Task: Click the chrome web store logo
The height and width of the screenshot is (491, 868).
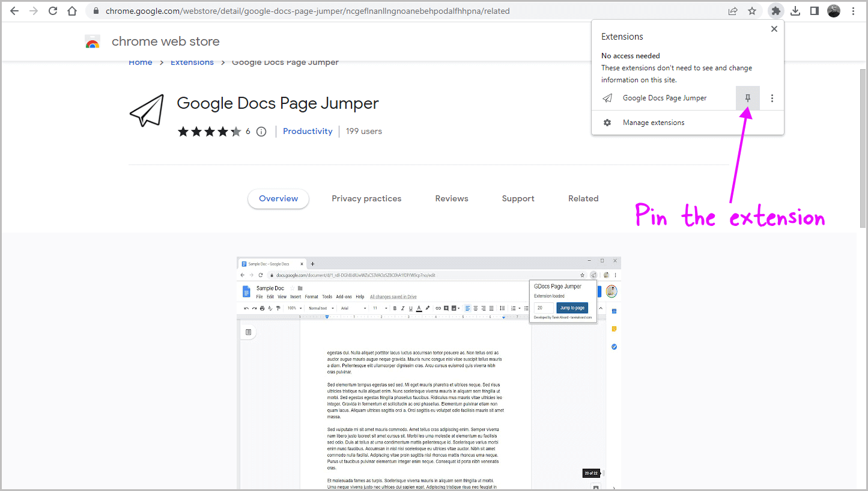Action: click(x=93, y=41)
